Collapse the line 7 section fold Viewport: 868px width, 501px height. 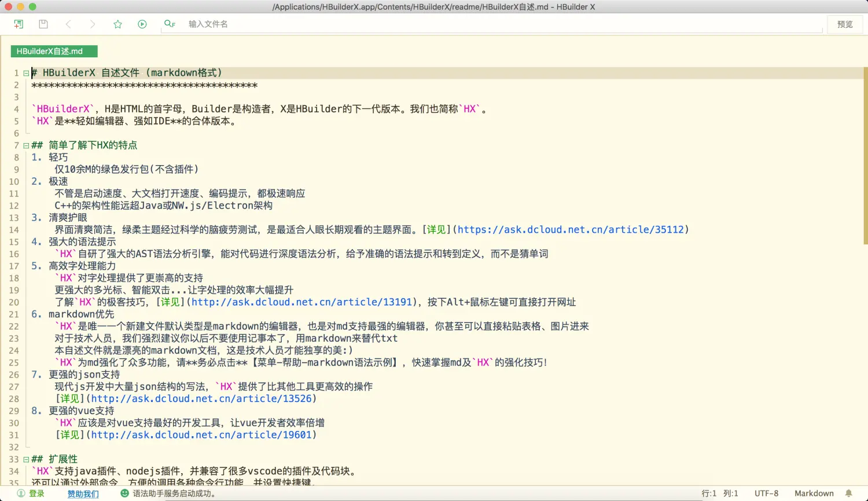click(26, 145)
